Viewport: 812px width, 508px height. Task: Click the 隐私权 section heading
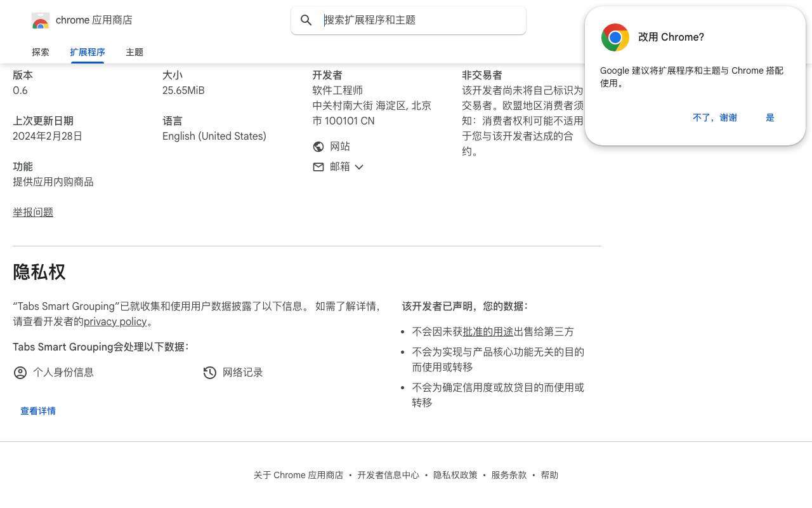click(39, 272)
